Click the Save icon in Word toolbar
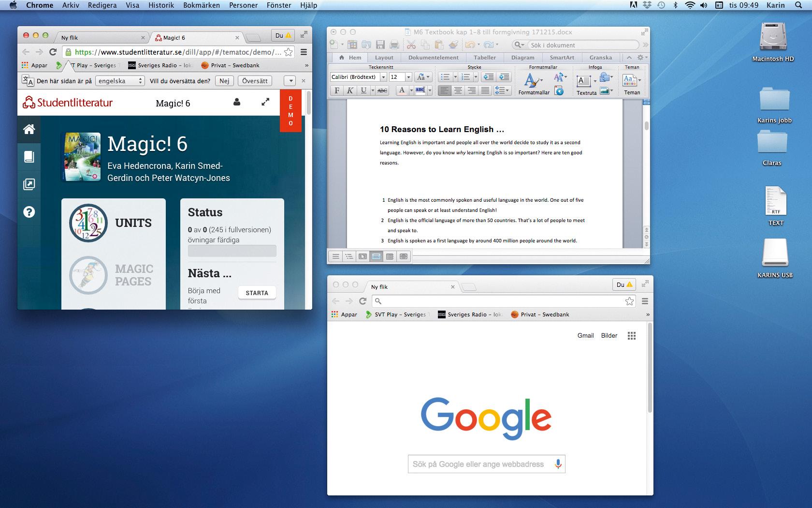Screen dimensions: 812x508 coord(380,45)
